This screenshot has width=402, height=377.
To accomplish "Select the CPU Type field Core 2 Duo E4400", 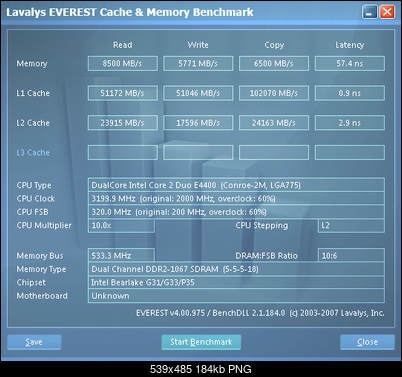I will tap(236, 185).
